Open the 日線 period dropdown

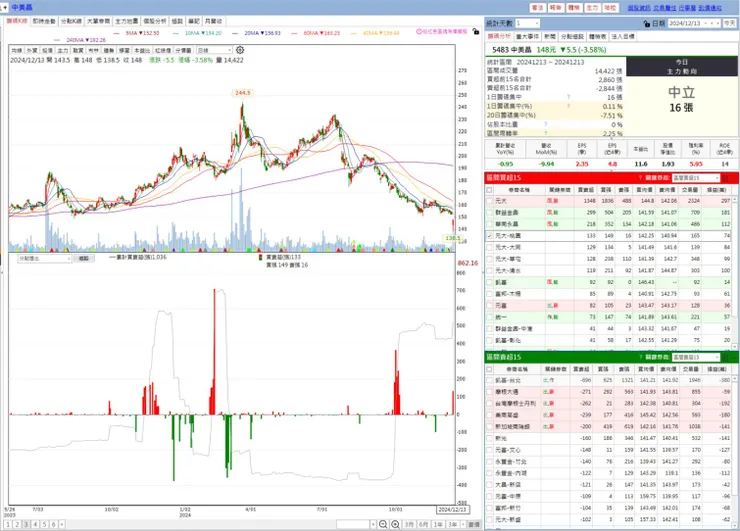coord(214,51)
